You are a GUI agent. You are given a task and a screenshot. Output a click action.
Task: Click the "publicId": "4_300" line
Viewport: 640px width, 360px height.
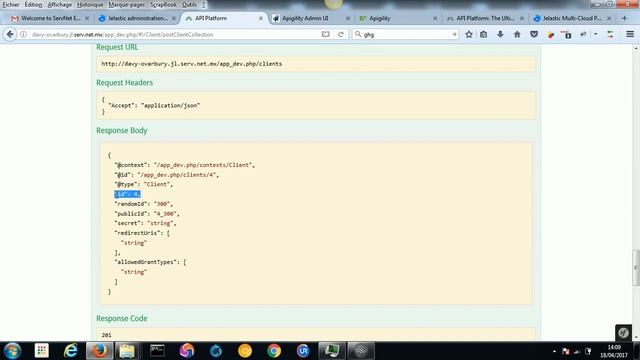pos(147,213)
